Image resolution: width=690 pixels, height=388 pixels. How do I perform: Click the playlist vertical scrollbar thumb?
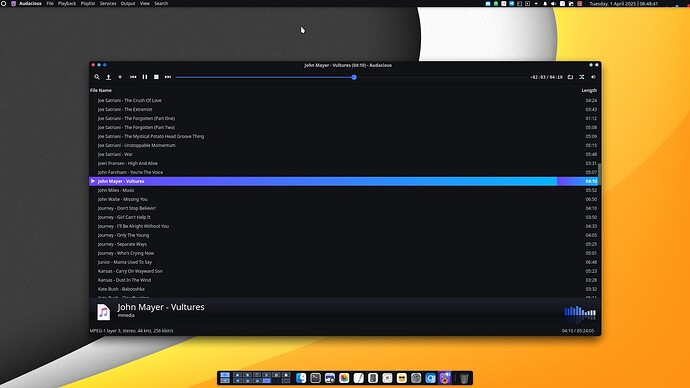[599, 174]
